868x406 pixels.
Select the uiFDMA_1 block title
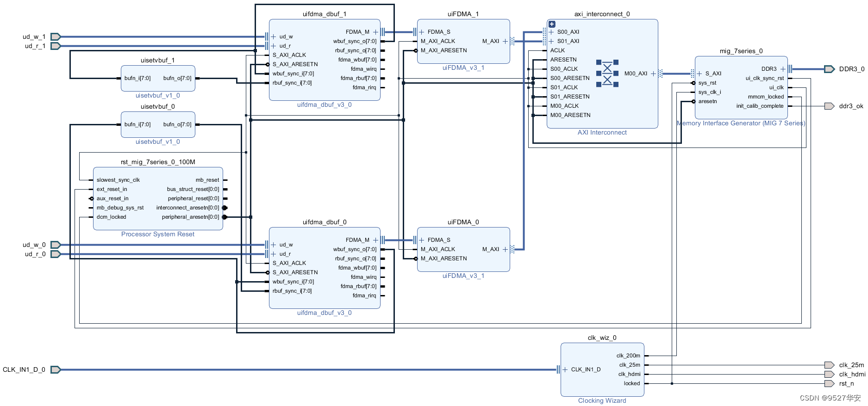(x=463, y=14)
